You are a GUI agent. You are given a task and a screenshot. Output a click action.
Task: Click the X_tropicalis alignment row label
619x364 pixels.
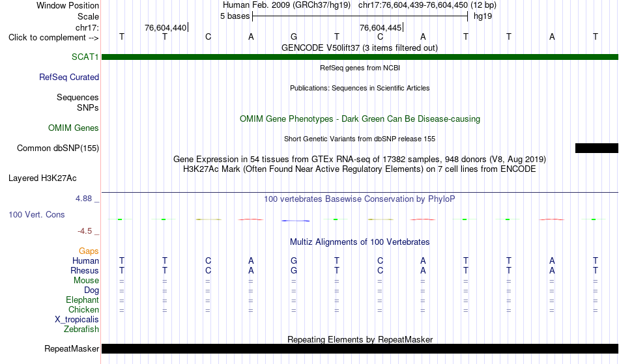tap(77, 320)
